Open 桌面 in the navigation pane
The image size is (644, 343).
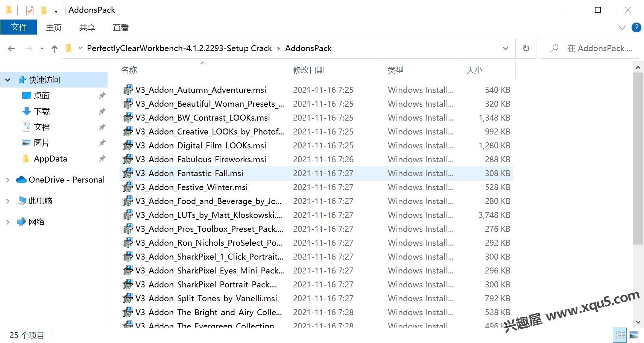point(41,96)
